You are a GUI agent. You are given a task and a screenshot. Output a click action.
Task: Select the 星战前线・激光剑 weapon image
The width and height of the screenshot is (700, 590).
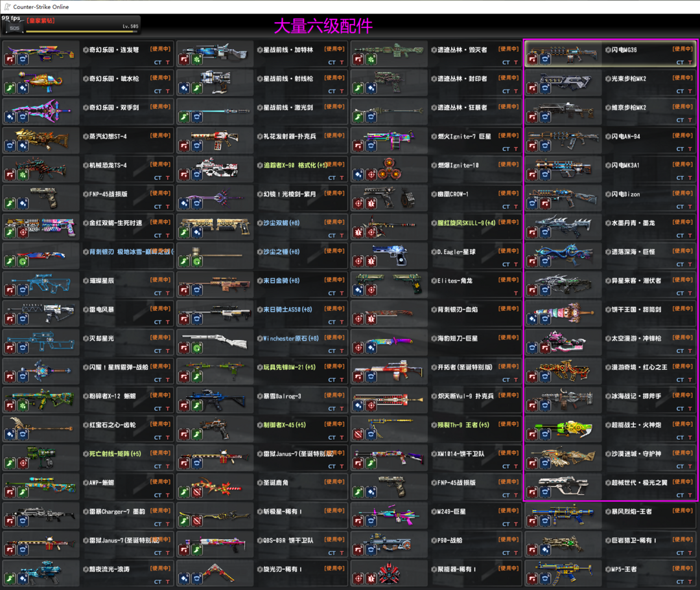(x=214, y=111)
